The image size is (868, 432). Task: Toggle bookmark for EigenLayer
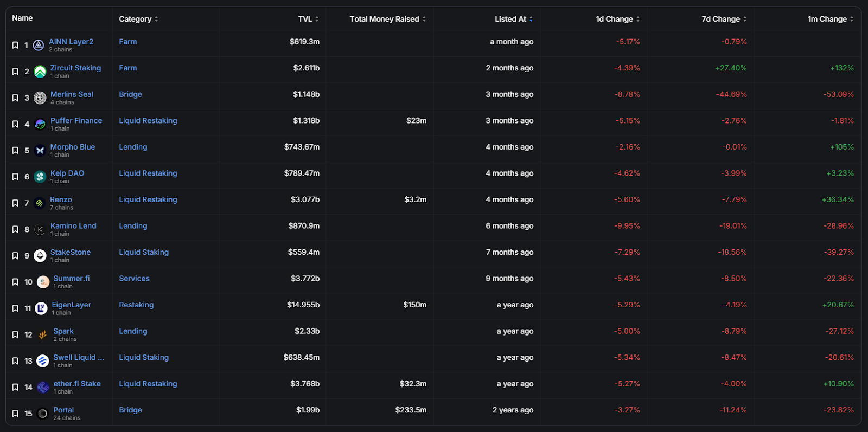point(15,308)
